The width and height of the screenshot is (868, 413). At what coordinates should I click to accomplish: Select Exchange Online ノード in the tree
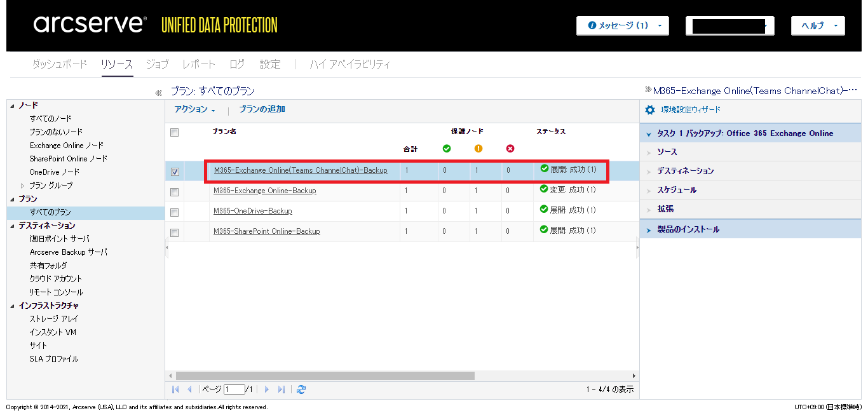click(67, 146)
